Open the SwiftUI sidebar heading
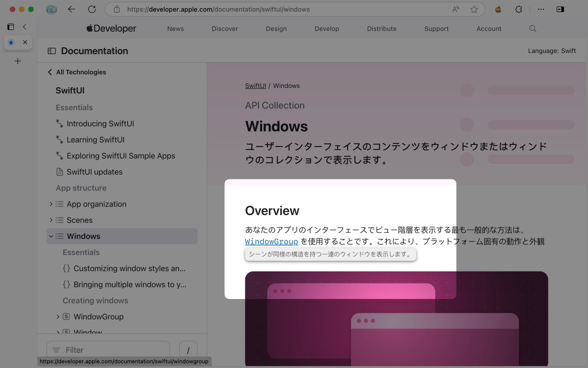 [70, 91]
